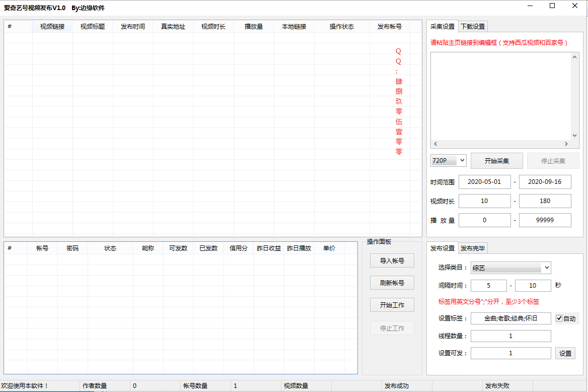
Task: Click the end date field 2020-09-16
Action: click(545, 182)
